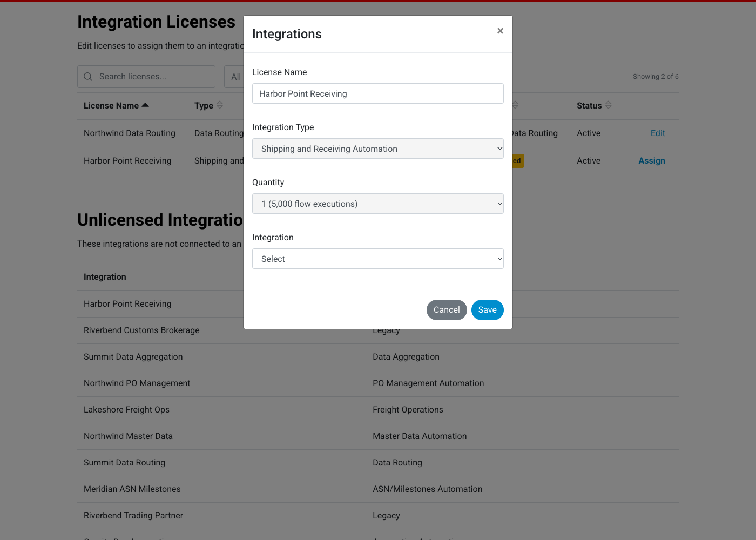Click Riverbend Trading Partner integration
This screenshot has width=756, height=540.
click(x=133, y=516)
